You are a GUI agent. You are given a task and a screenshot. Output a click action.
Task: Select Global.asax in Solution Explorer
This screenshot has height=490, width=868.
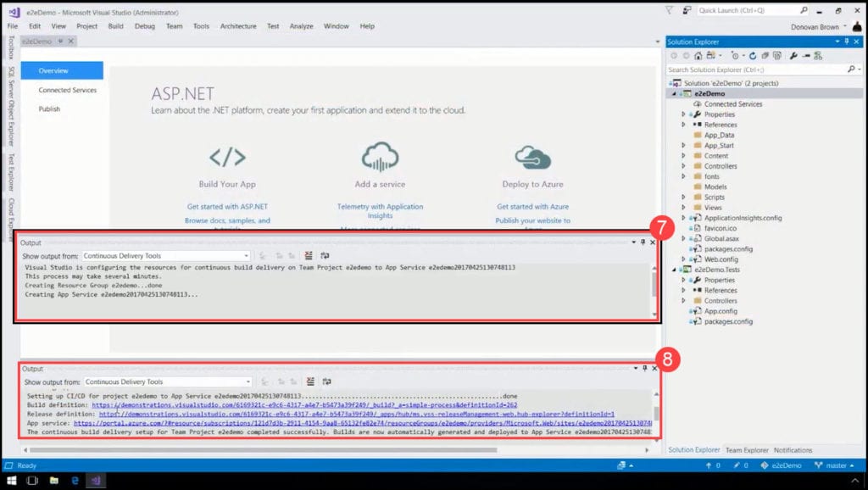(721, 238)
